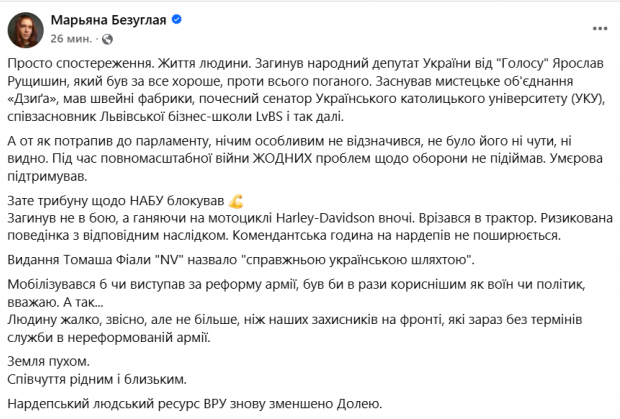Open the post options three-dot menu
The height and width of the screenshot is (419, 620).
coord(599,28)
